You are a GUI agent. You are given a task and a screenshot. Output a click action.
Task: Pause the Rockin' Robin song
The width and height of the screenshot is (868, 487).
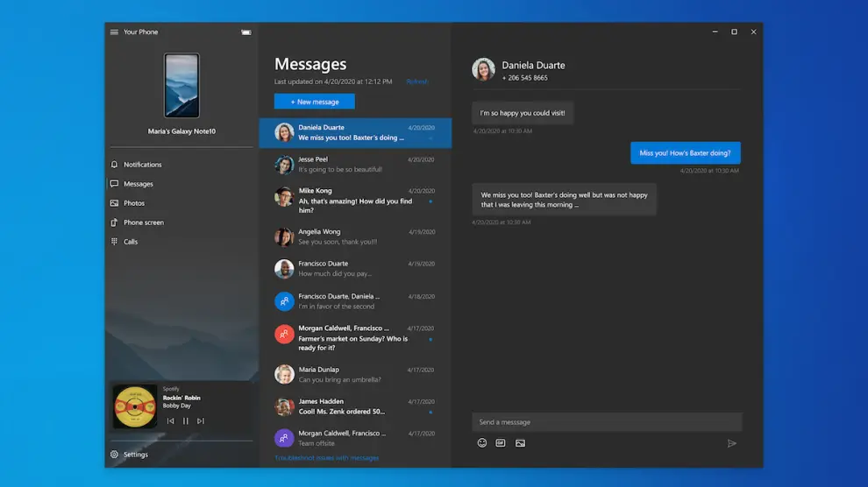tap(186, 421)
